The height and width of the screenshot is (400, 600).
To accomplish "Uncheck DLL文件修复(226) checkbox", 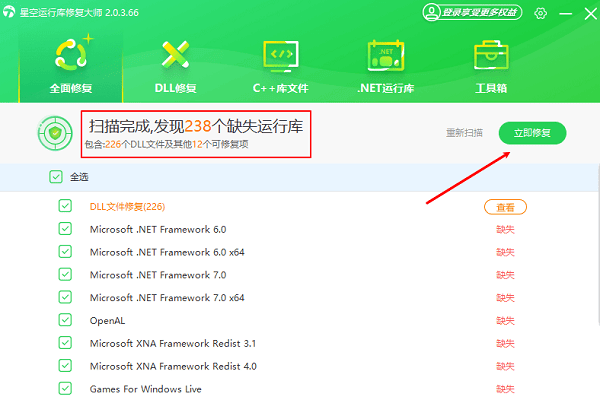I will [x=65, y=206].
